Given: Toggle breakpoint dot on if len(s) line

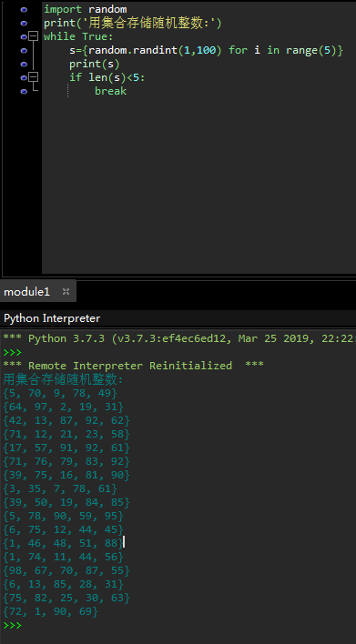Looking at the screenshot, I should click(24, 77).
